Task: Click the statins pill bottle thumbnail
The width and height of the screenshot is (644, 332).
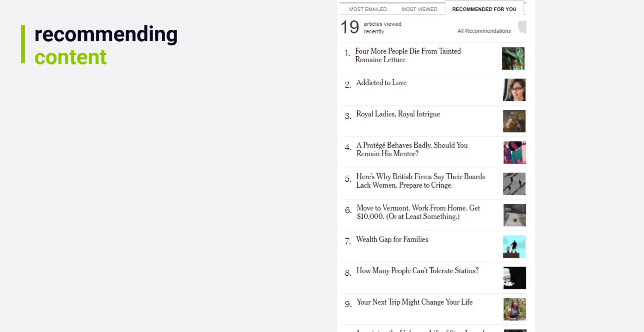Action: (514, 278)
